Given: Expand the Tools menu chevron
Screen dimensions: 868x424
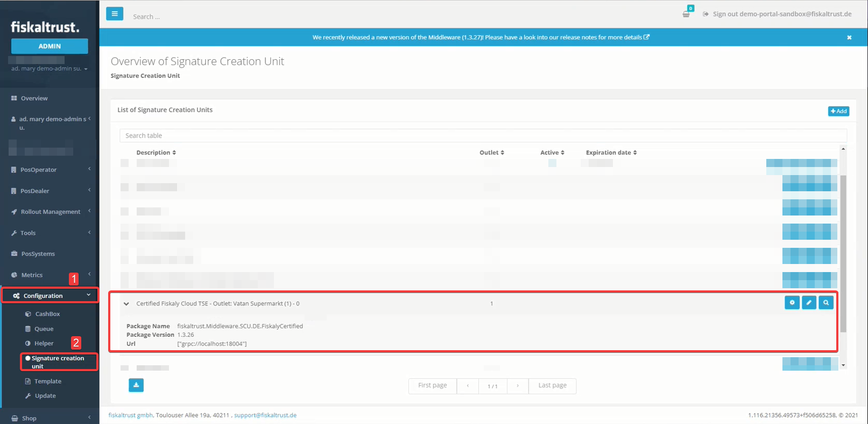Looking at the screenshot, I should pyautogui.click(x=89, y=232).
